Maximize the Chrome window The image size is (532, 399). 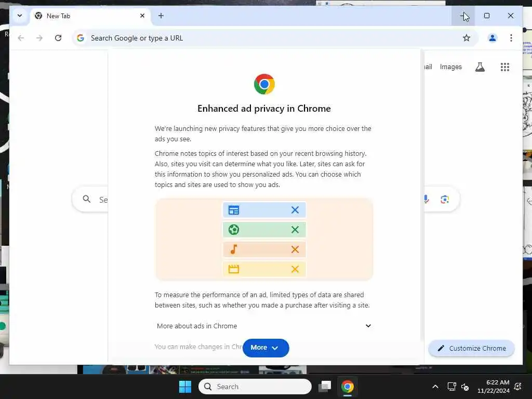point(486,16)
